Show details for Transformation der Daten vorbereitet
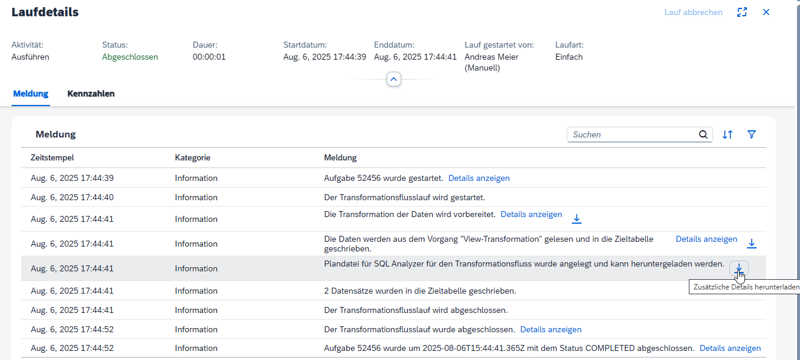800x360 pixels. coord(531,215)
